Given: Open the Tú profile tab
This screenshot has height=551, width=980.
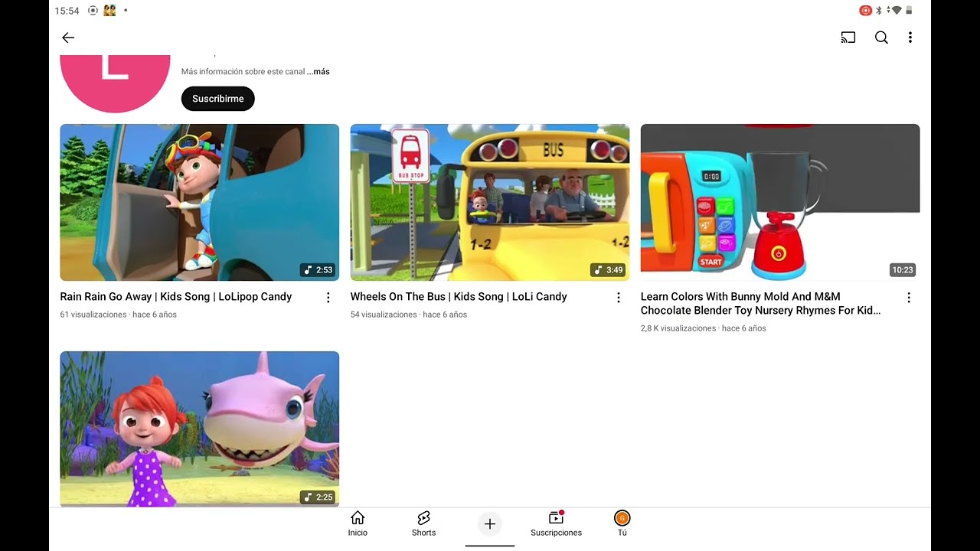Looking at the screenshot, I should pyautogui.click(x=622, y=524).
